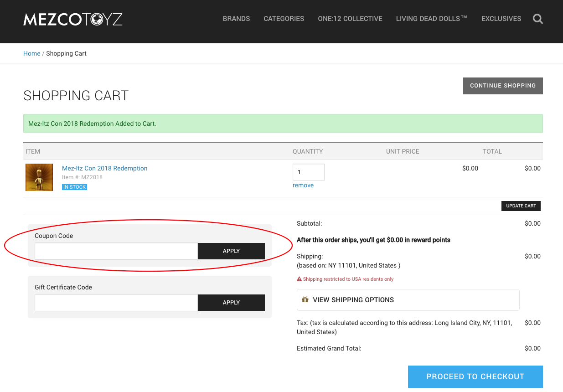This screenshot has height=392, width=563.
Task: Open the Brands menu
Action: coord(236,19)
